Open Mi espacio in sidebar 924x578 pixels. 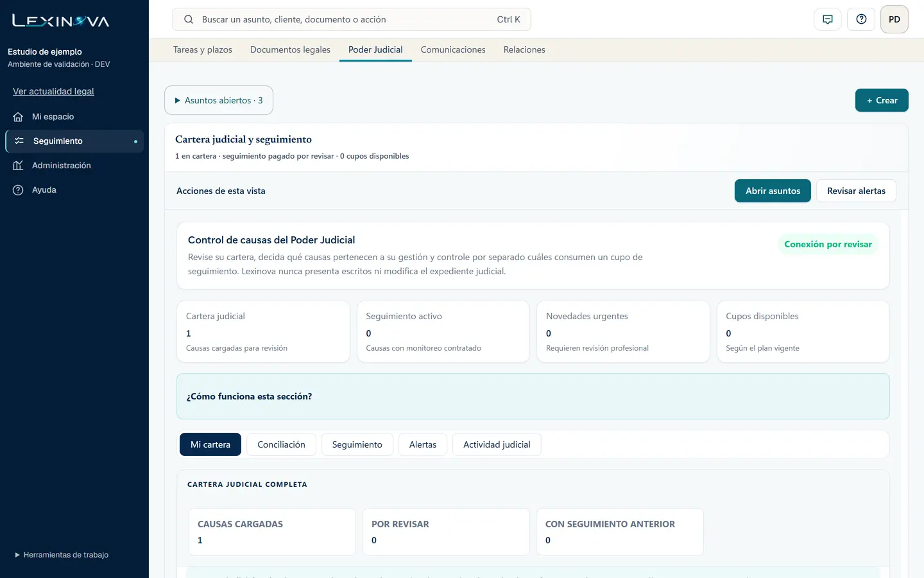pyautogui.click(x=74, y=117)
